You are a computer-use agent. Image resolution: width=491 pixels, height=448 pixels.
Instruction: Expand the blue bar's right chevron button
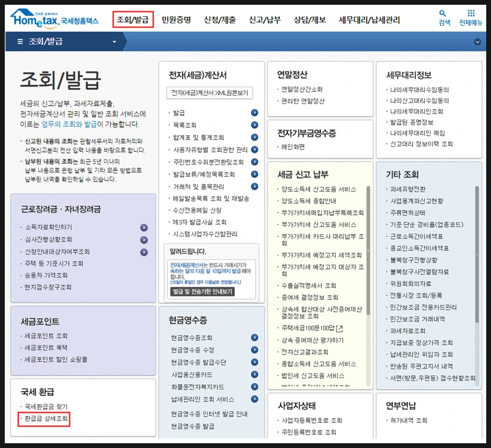(477, 42)
